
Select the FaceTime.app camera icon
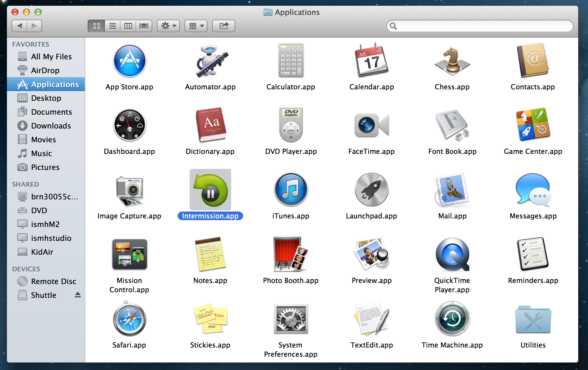(372, 125)
